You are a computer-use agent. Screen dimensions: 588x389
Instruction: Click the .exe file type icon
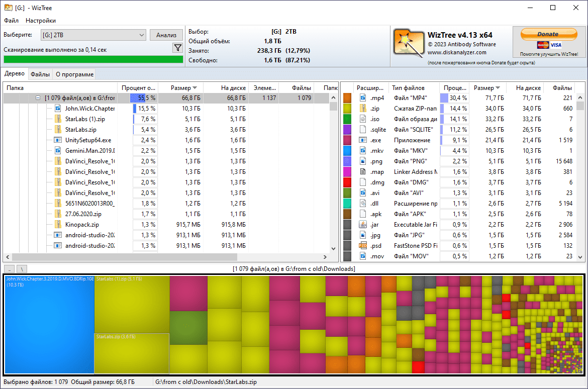click(x=363, y=140)
